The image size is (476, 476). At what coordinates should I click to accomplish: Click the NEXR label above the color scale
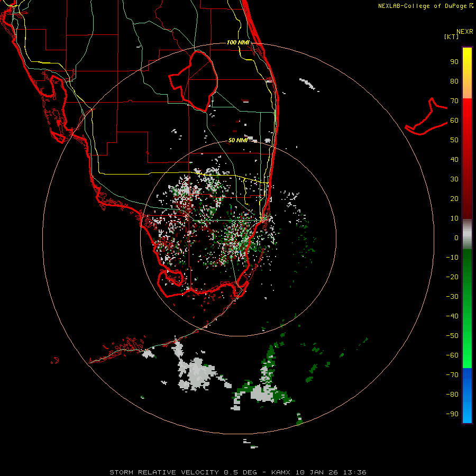[x=464, y=32]
